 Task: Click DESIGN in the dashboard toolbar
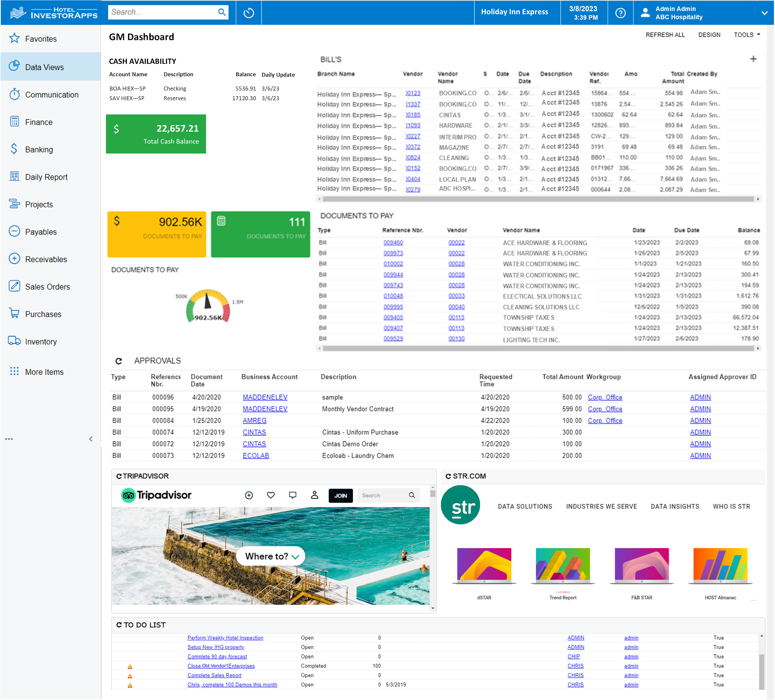point(709,35)
